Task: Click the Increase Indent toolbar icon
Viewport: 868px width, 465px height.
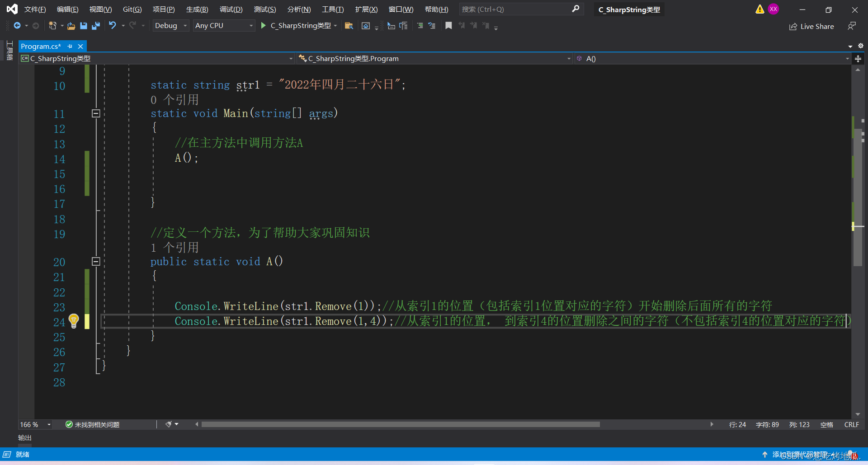Action: (403, 26)
